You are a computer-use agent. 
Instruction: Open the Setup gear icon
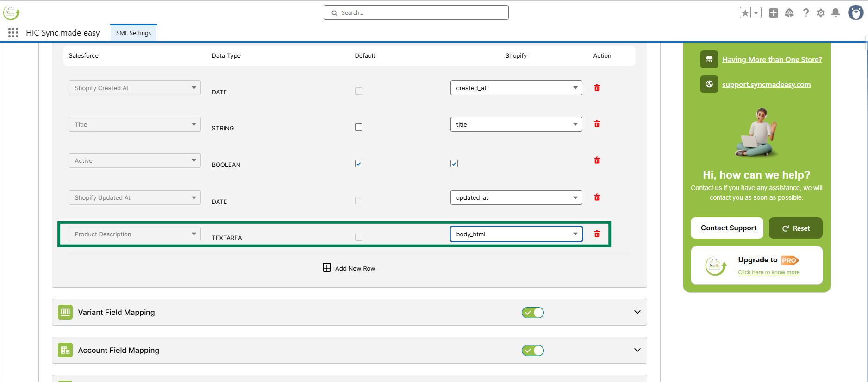(x=821, y=13)
